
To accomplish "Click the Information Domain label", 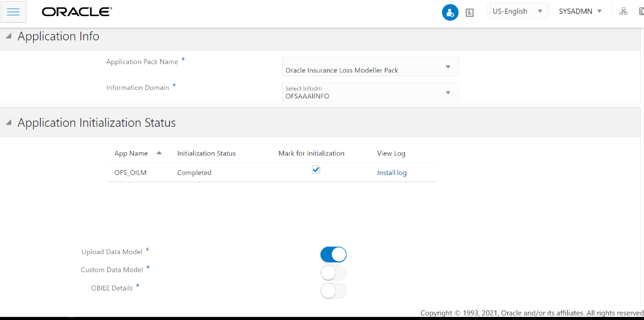I will coord(138,88).
